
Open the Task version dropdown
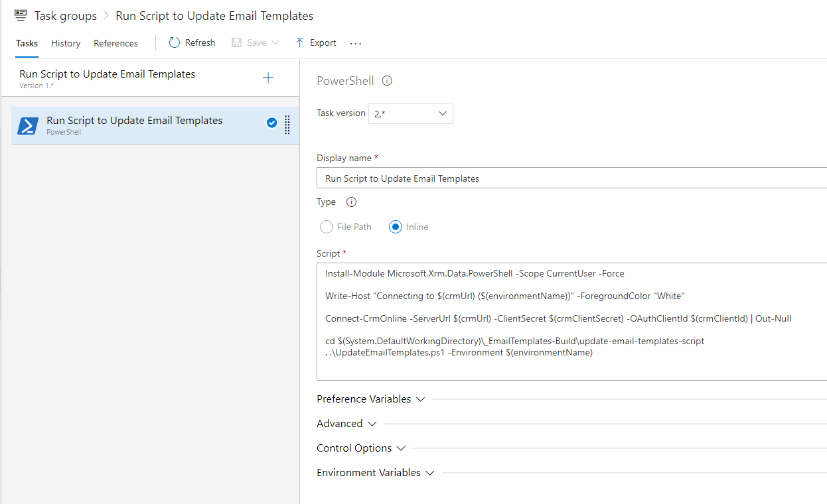click(411, 113)
